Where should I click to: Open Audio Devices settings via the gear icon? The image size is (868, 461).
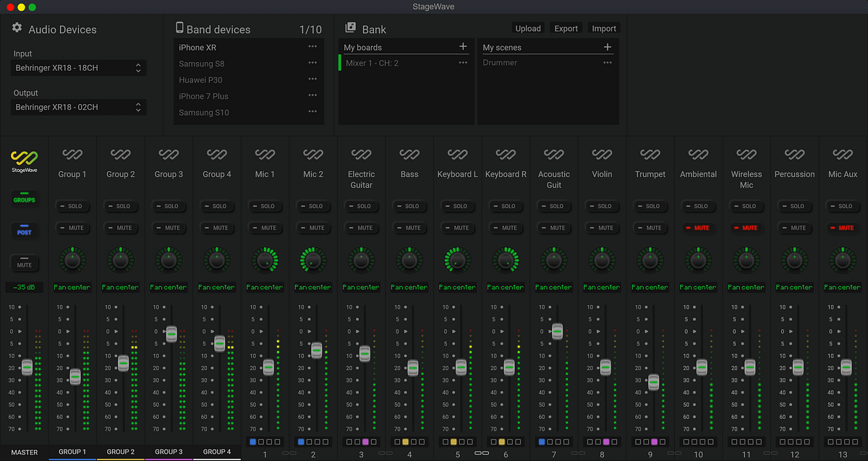point(16,27)
